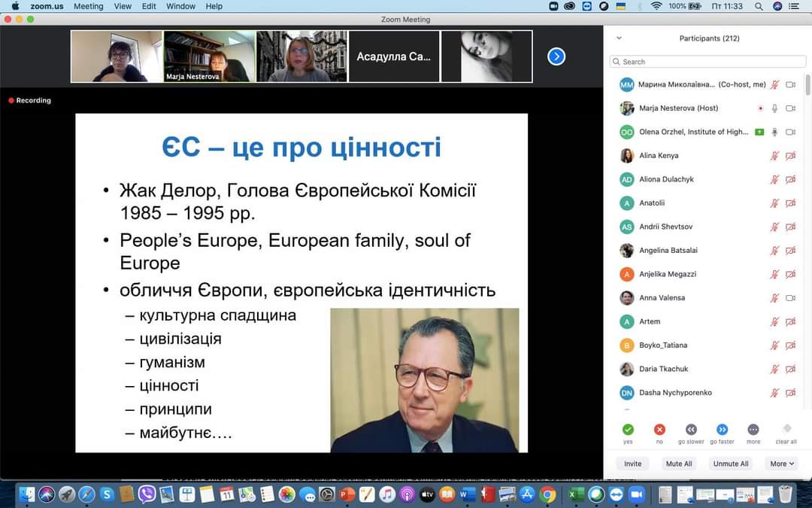Click the "clear all" feedback icon

click(786, 429)
